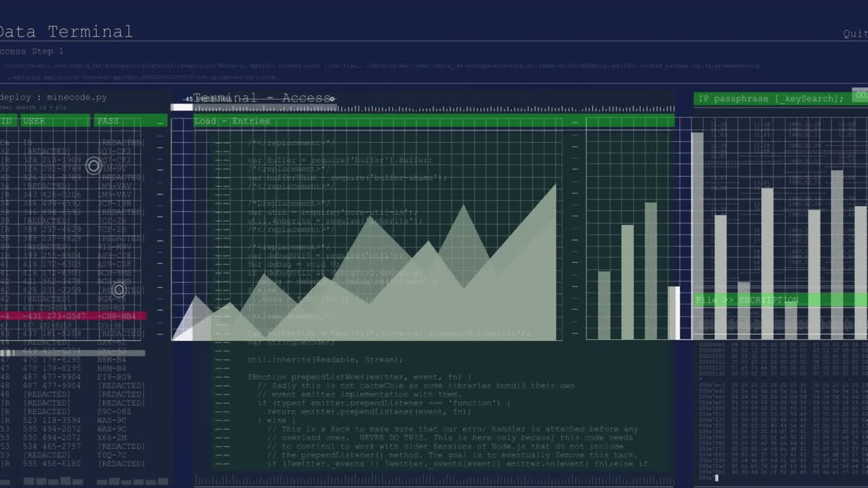Toggle the minimize dash on the Load - Entries bar
The image size is (868, 488).
(x=574, y=123)
